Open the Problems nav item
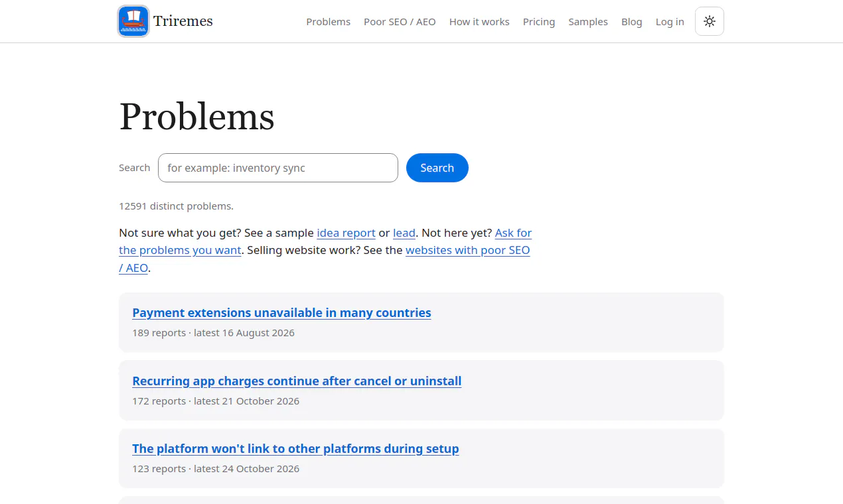843x504 pixels. pyautogui.click(x=328, y=22)
